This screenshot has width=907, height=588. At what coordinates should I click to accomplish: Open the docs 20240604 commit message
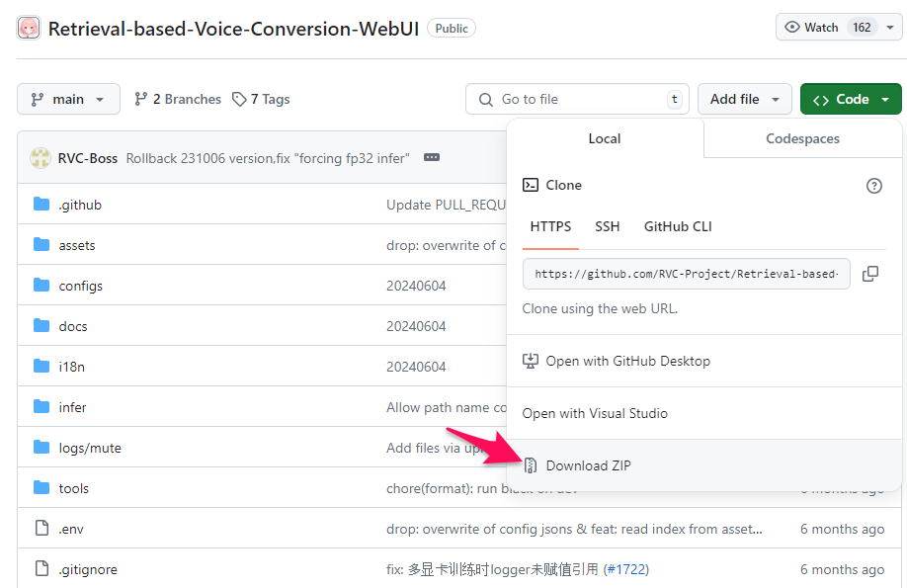(x=416, y=326)
